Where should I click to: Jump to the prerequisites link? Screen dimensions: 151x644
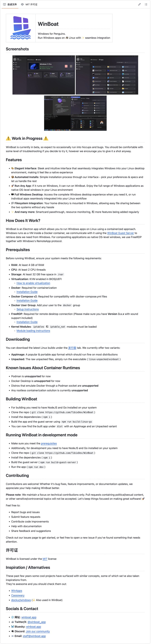pyautogui.click(x=49, y=444)
